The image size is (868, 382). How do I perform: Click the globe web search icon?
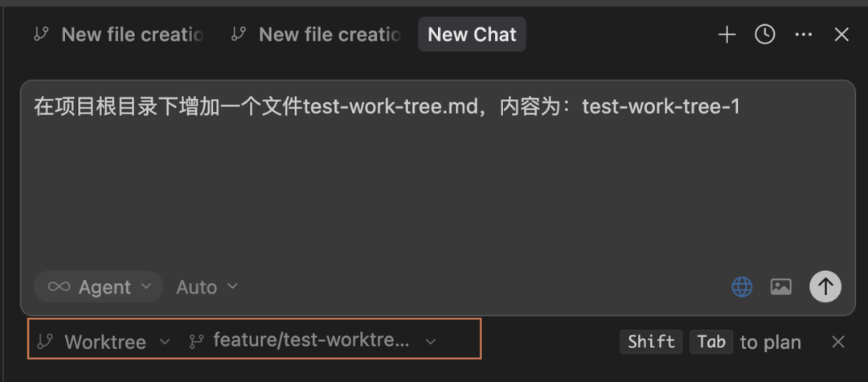point(742,286)
